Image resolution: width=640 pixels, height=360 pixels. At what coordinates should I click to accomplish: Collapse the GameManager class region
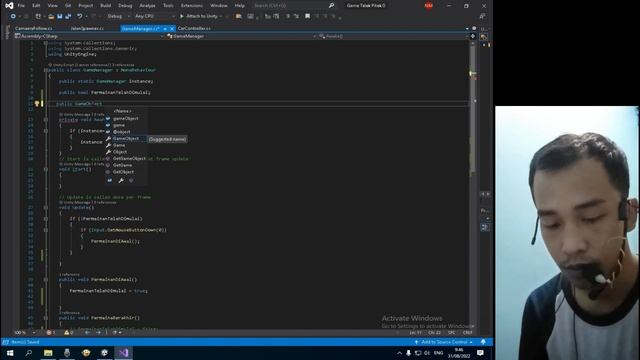[46, 70]
